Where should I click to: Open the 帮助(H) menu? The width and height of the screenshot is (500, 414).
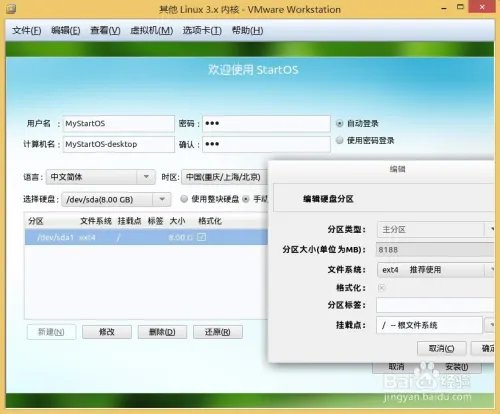coord(247,31)
